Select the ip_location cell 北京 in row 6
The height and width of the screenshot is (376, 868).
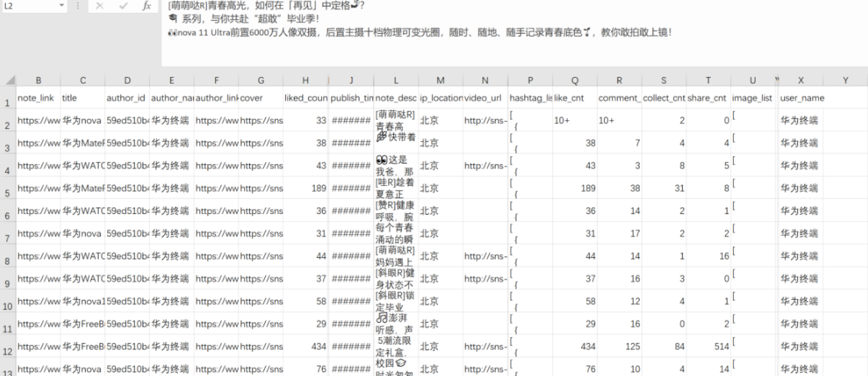(x=440, y=211)
